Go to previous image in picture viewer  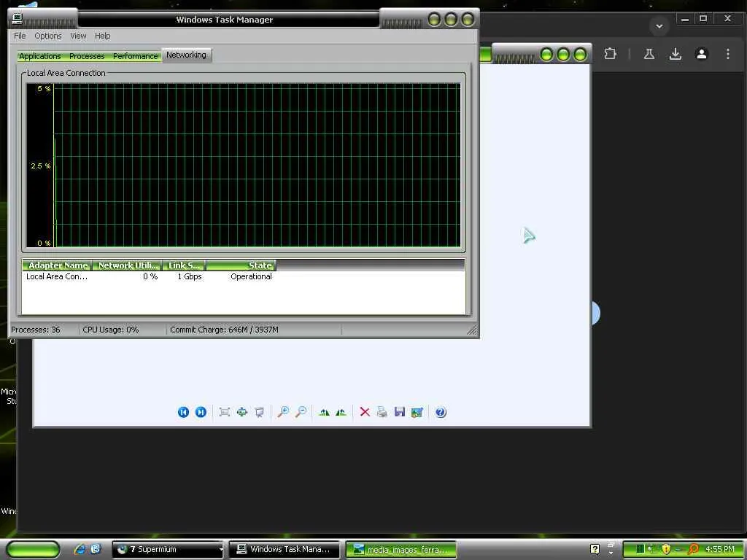click(183, 412)
